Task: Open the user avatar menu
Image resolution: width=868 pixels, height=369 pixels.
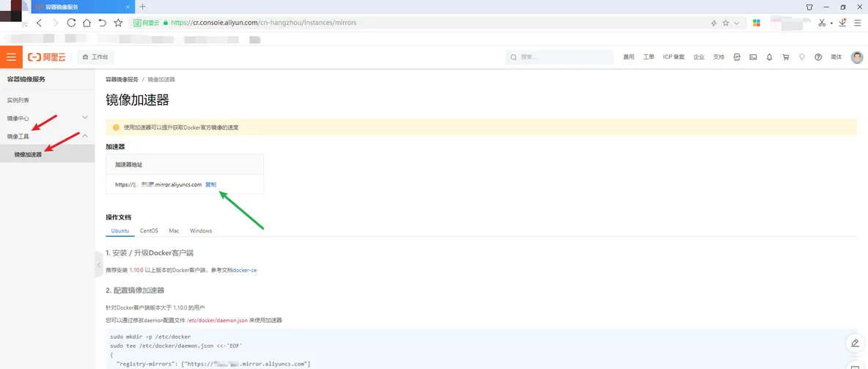Action: [x=857, y=57]
